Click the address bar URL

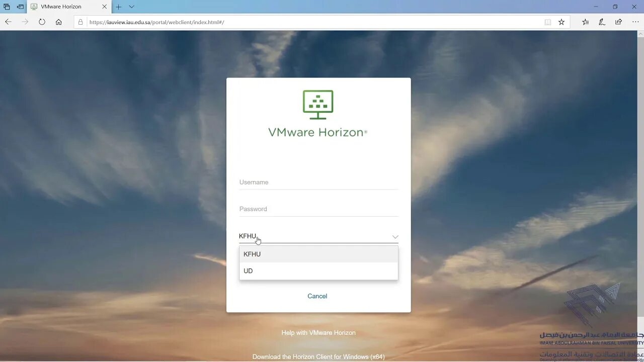[x=157, y=22]
